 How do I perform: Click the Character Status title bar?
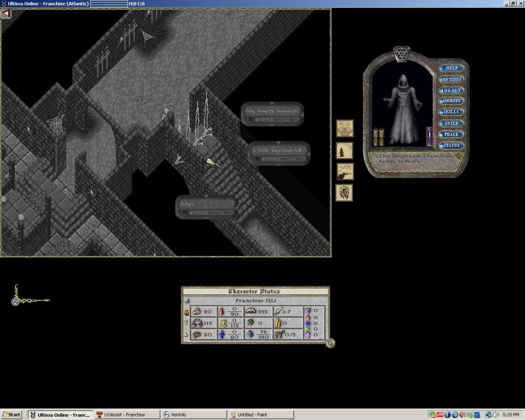(x=255, y=291)
